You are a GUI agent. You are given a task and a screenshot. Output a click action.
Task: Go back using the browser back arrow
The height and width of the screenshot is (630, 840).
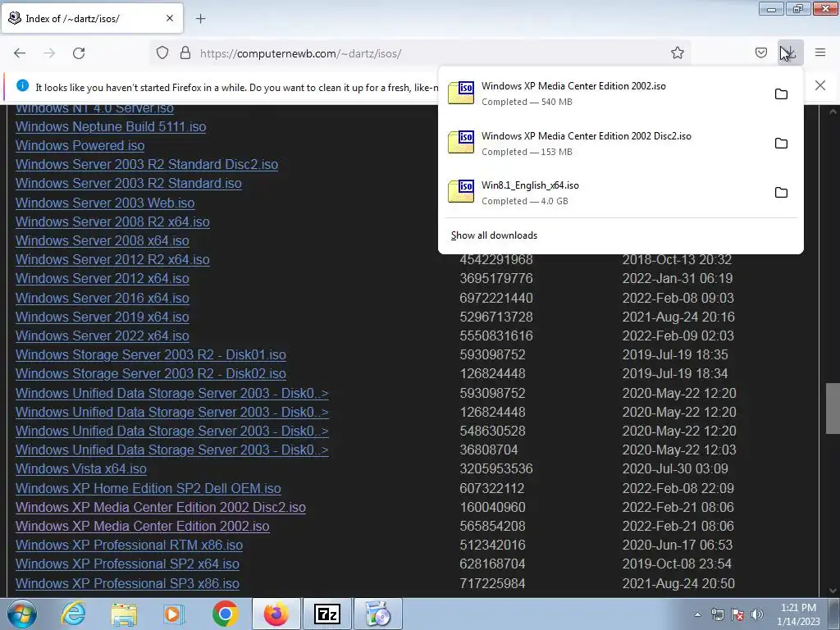pyautogui.click(x=20, y=53)
